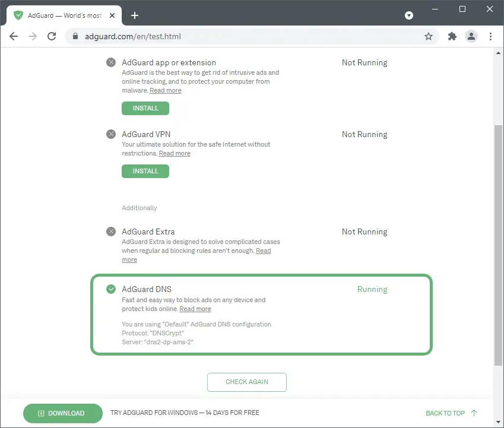The image size is (504, 428).
Task: Click the page scrollbar thumb
Action: pos(498,245)
